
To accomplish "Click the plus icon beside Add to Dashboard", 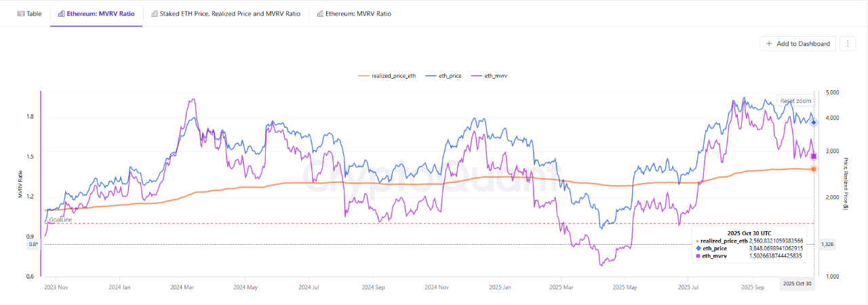I will 769,43.
